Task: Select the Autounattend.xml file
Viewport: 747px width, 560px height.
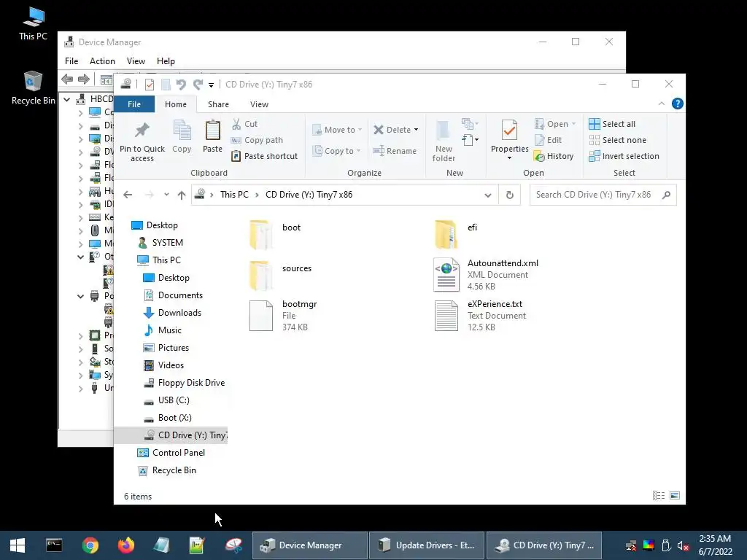Action: (486, 275)
